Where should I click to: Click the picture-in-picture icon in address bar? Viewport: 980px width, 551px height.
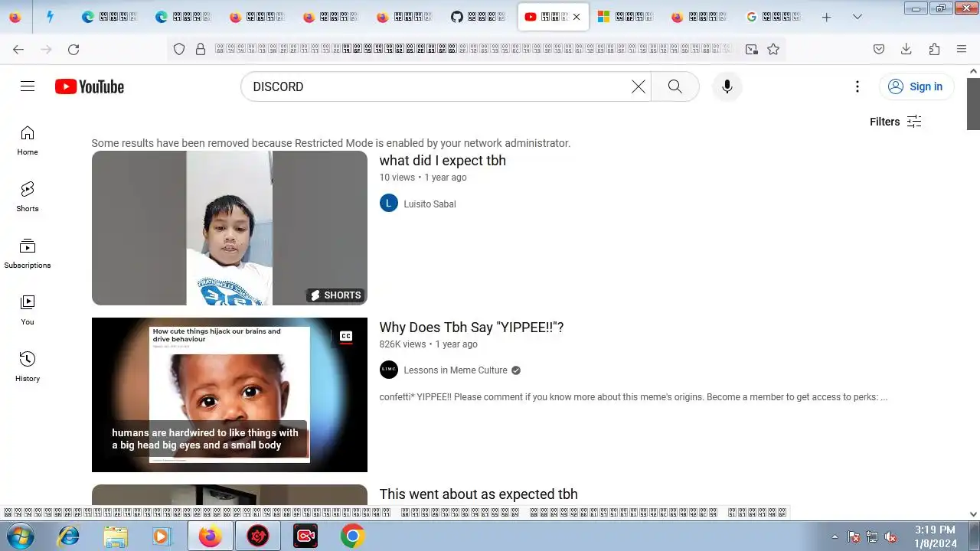(752, 49)
